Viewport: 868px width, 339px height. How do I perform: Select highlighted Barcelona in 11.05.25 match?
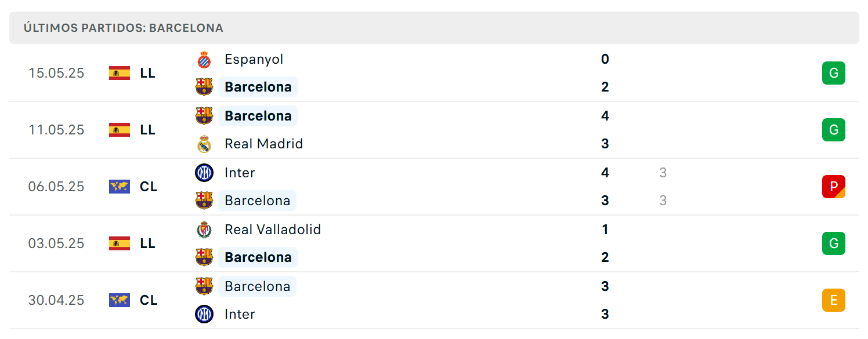tap(258, 116)
